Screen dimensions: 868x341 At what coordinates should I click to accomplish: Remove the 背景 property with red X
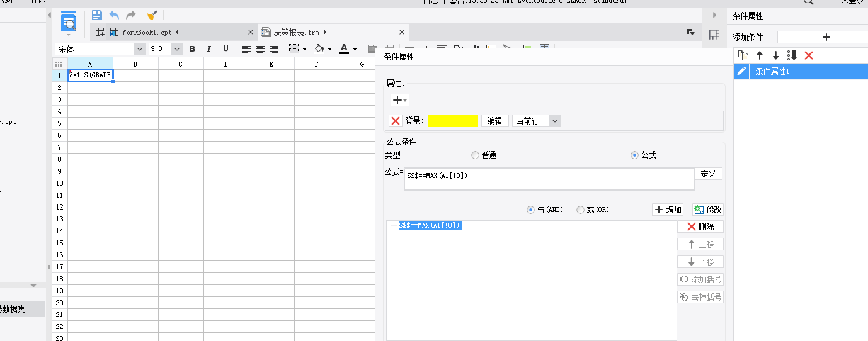click(x=396, y=121)
